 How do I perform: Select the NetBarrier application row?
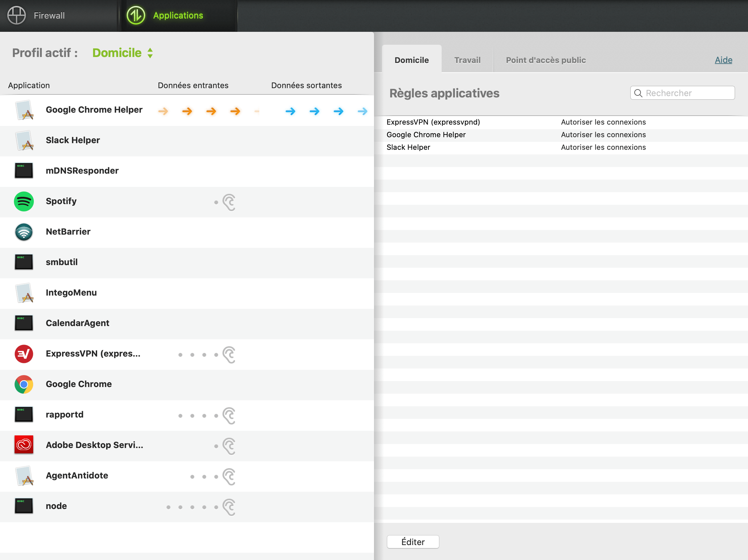point(187,233)
